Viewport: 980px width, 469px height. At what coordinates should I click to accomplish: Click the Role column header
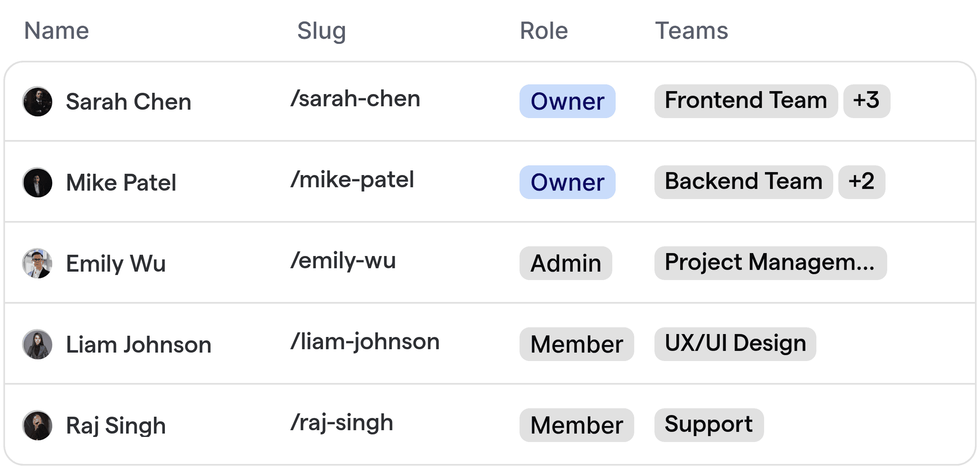tap(543, 30)
